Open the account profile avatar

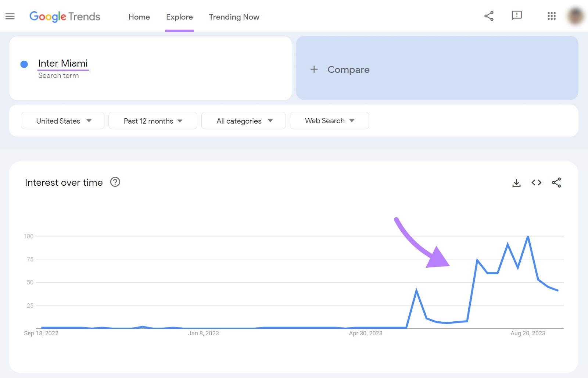coord(576,16)
